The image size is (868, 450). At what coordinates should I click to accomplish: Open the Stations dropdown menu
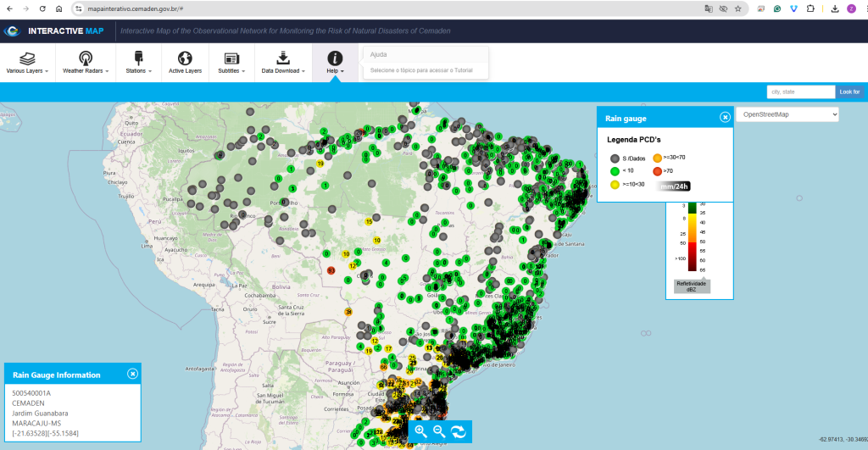click(x=138, y=63)
